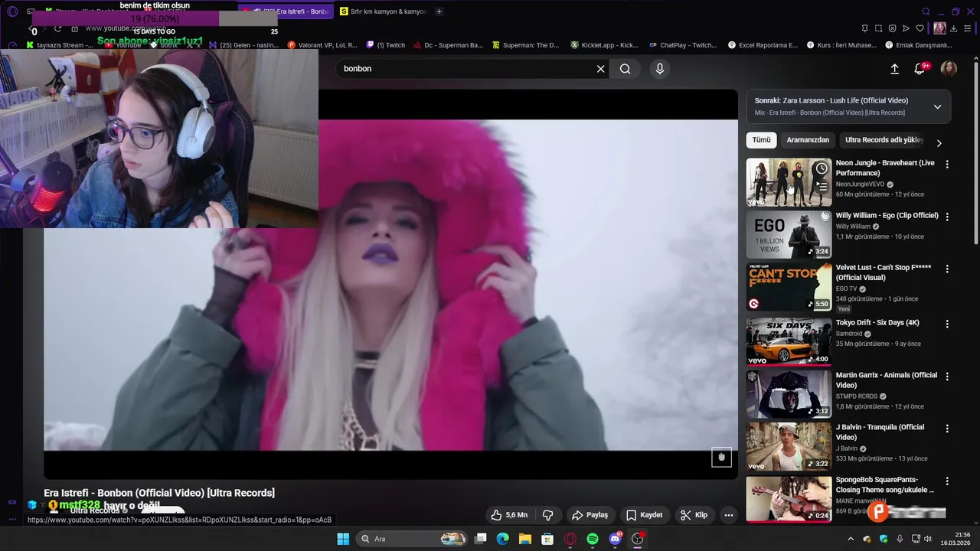Switch to the Sıfır km kamyon tab
980x551 pixels.
383,11
